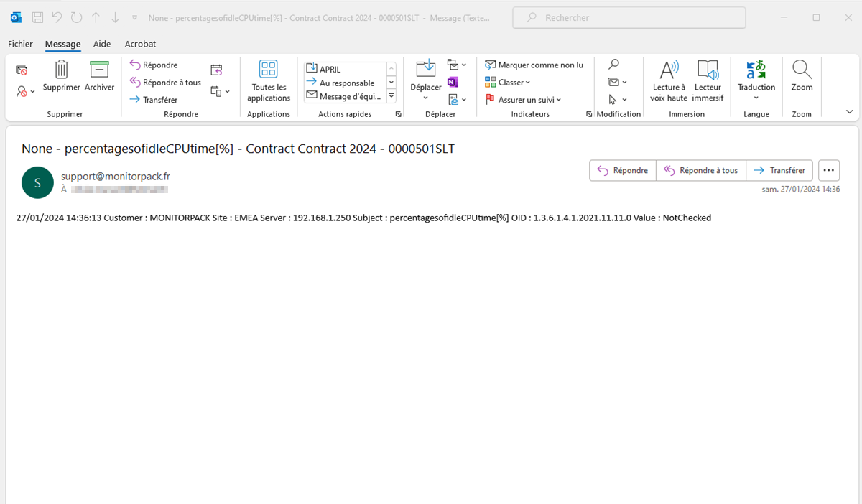
Task: Click Répondre à tous in message header
Action: (x=700, y=170)
